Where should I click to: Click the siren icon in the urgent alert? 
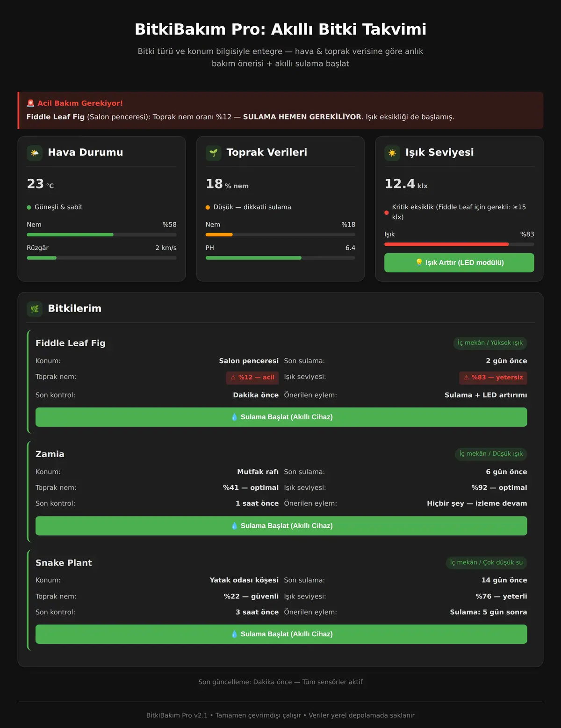click(x=31, y=103)
